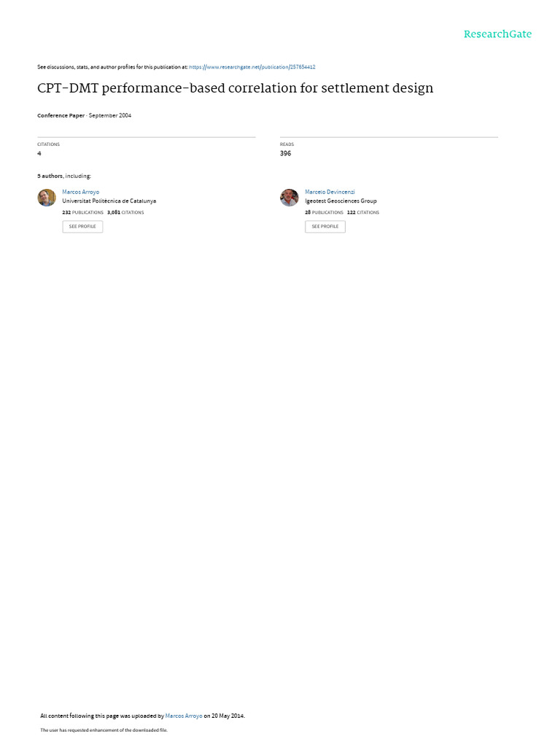560x747 pixels.
Task: Click Igeotest Geosciences Group affiliation
Action: tap(341, 201)
